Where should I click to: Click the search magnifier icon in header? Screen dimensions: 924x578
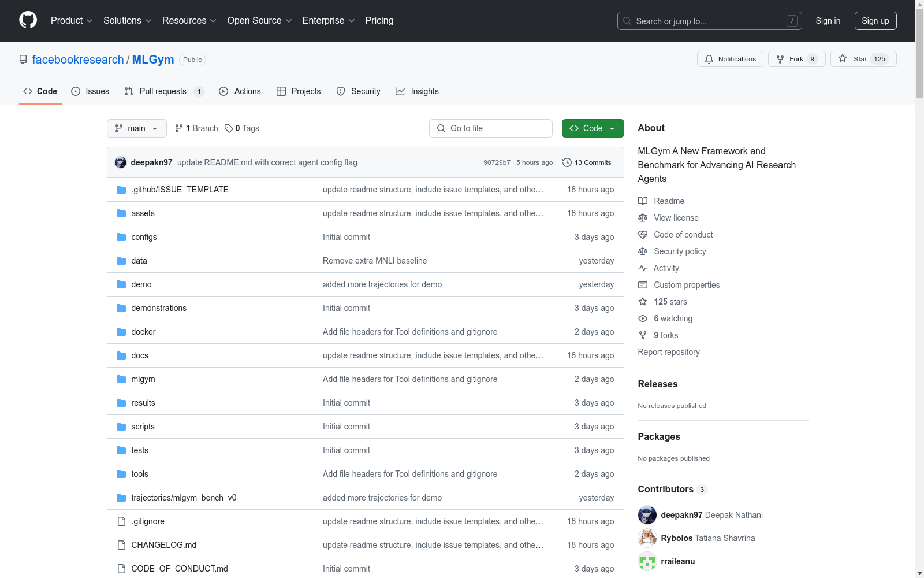pyautogui.click(x=627, y=21)
